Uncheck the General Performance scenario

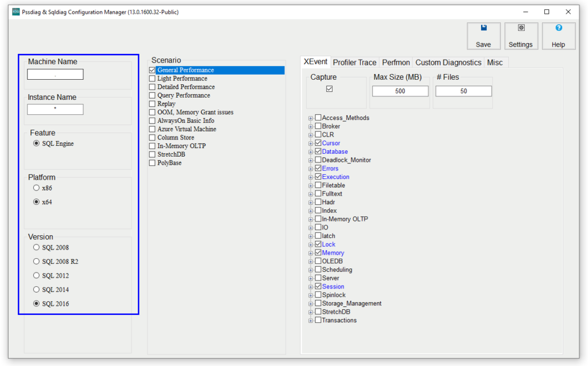[x=152, y=70]
